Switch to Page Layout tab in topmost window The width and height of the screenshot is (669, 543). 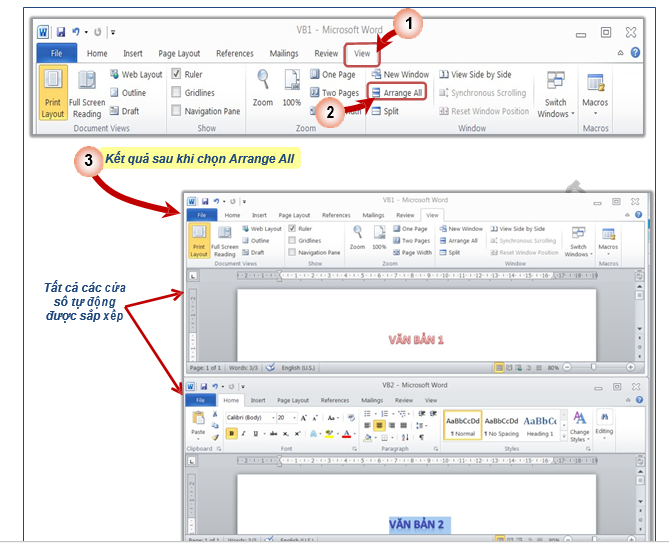[x=179, y=54]
